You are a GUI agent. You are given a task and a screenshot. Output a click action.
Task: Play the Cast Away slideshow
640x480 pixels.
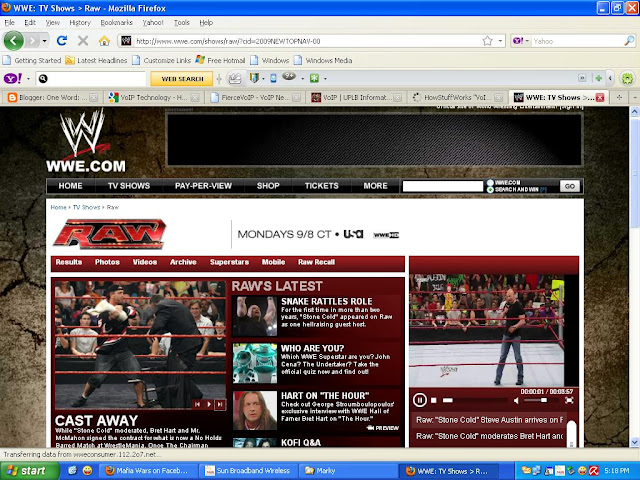(x=209, y=404)
